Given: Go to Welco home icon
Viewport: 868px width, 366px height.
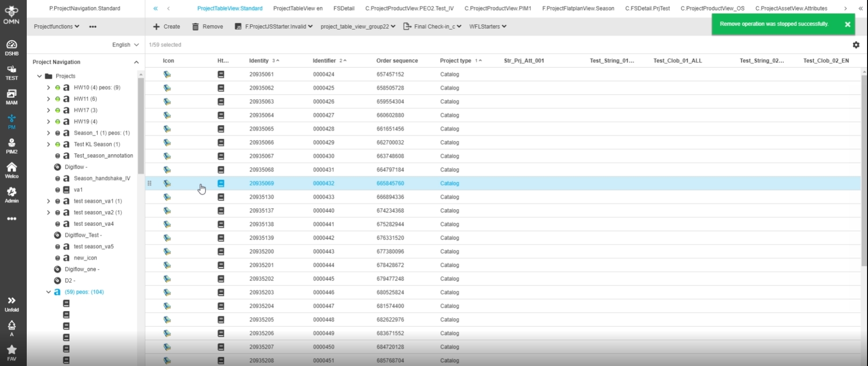Looking at the screenshot, I should point(12,170).
